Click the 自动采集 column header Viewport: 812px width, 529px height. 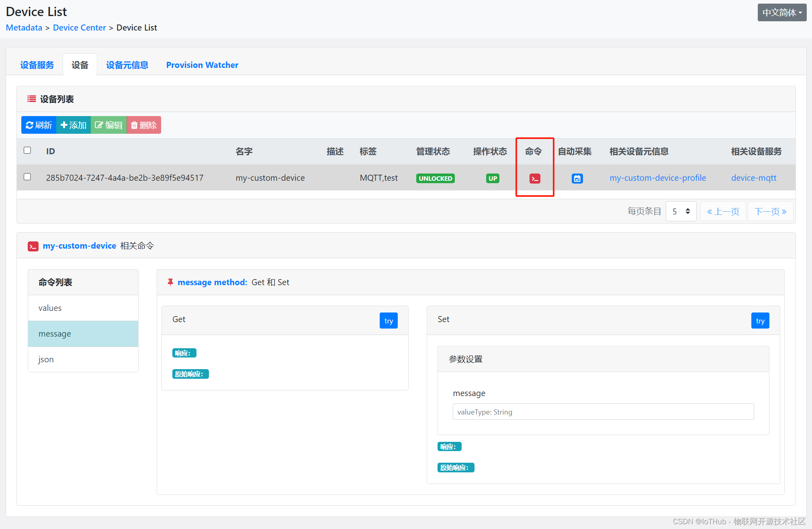[575, 151]
